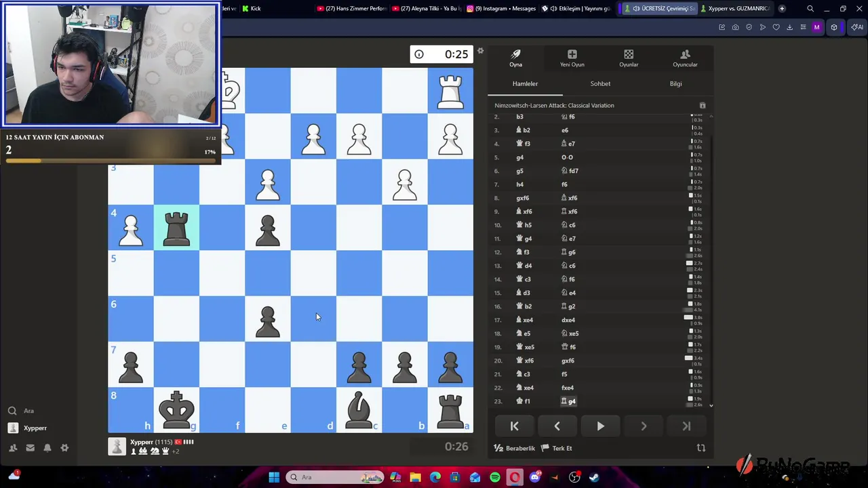Image resolution: width=868 pixels, height=488 pixels.
Task: Click the flip board icon
Action: pos(701,448)
